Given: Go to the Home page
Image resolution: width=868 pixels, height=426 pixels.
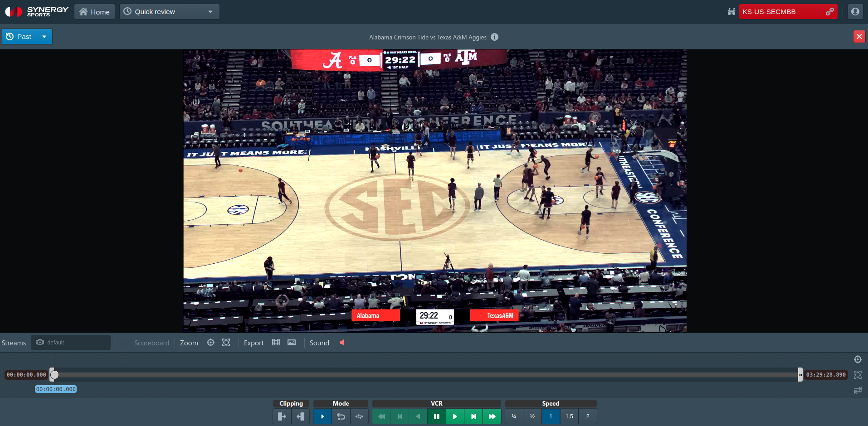Looking at the screenshot, I should tap(94, 12).
